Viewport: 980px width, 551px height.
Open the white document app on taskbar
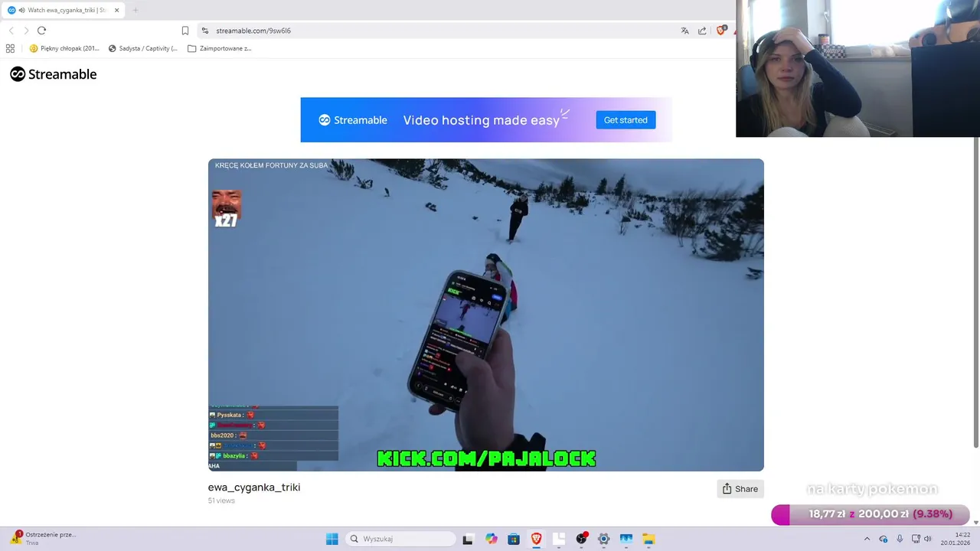(x=559, y=539)
